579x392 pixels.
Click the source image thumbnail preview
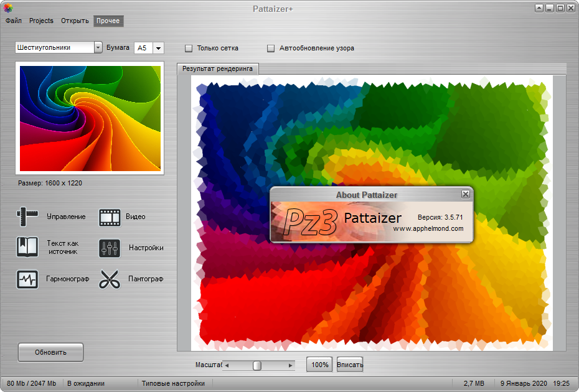[x=90, y=118]
